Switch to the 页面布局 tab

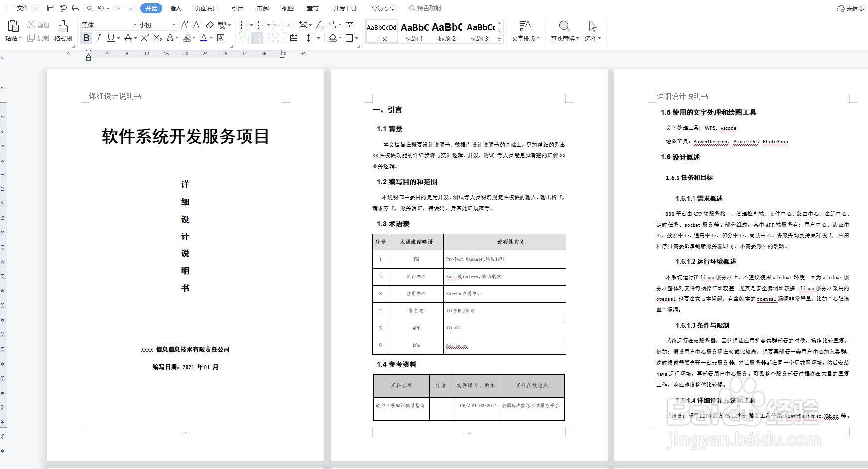click(206, 8)
